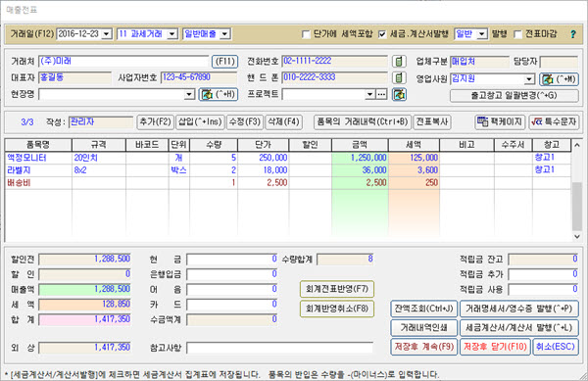Click the 1,250,000 amount cell
This screenshot has width=588, height=381.
tap(360, 158)
